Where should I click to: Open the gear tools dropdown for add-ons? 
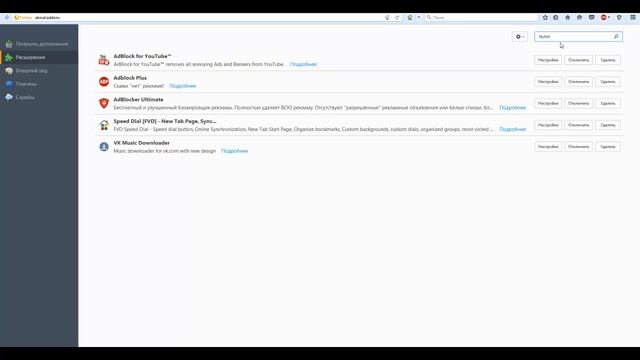pyautogui.click(x=520, y=37)
